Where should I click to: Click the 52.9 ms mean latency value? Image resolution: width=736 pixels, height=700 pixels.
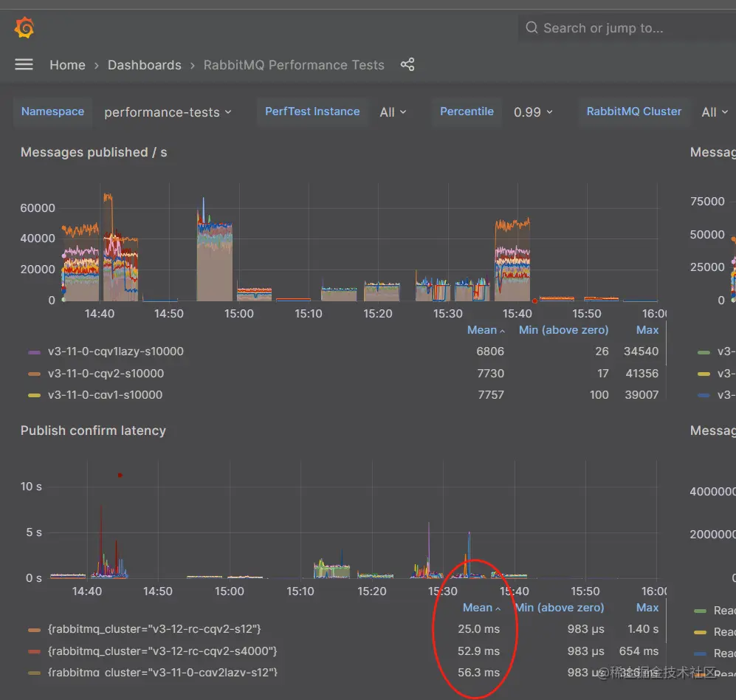[479, 651]
